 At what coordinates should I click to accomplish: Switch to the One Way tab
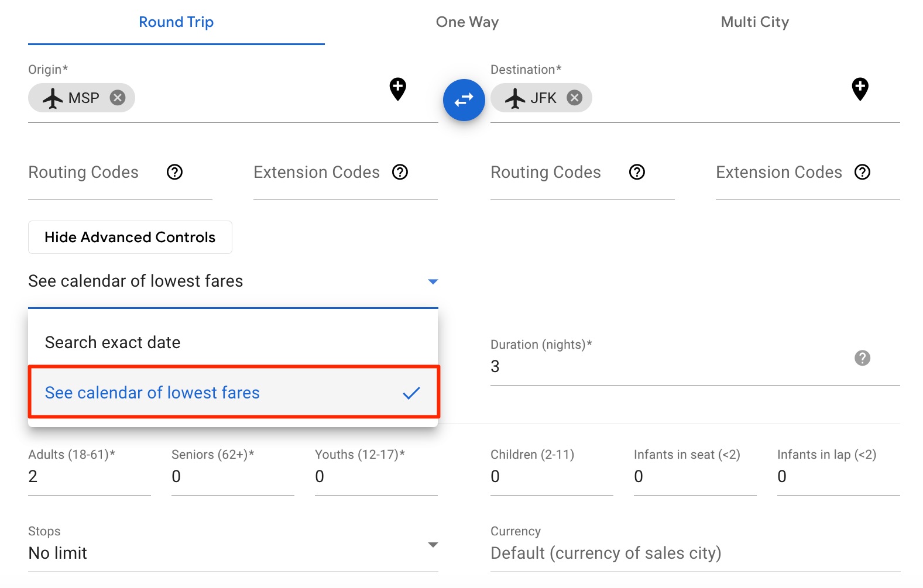click(466, 22)
